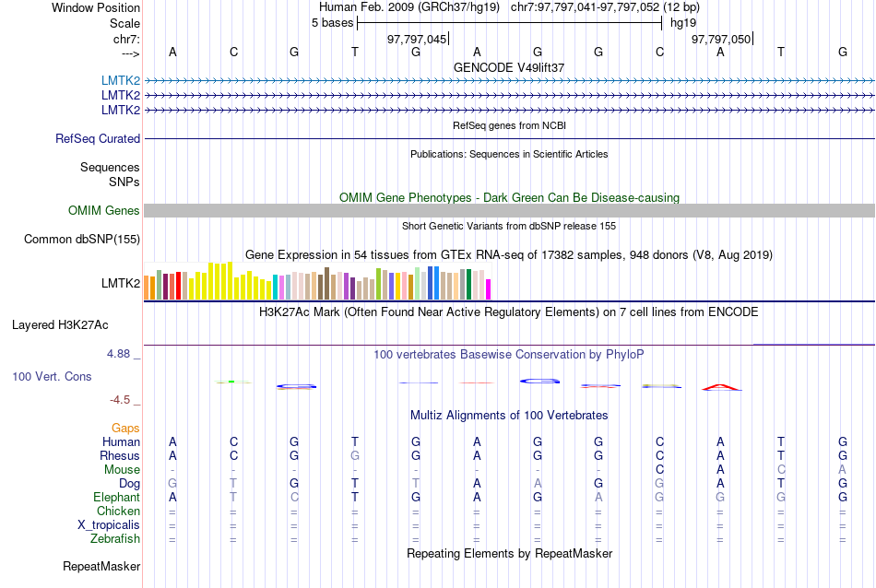
Task: Click the orange Gaps row label
Action: [125, 428]
